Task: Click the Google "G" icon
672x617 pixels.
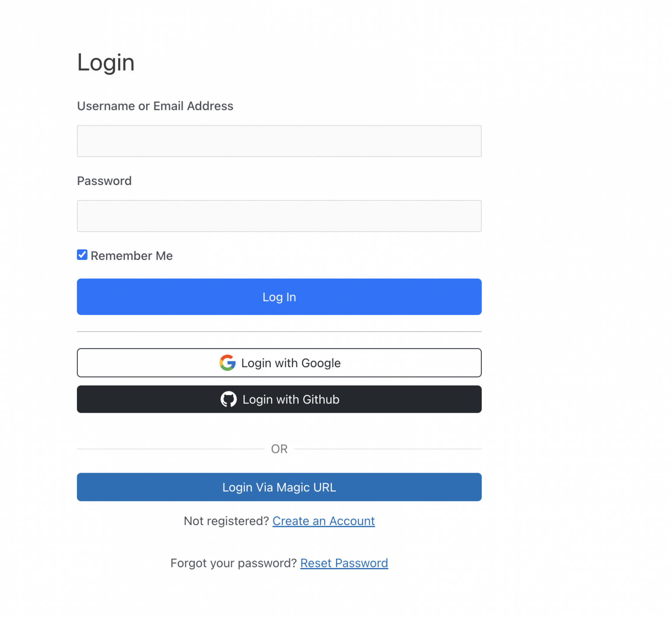Action: point(227,363)
